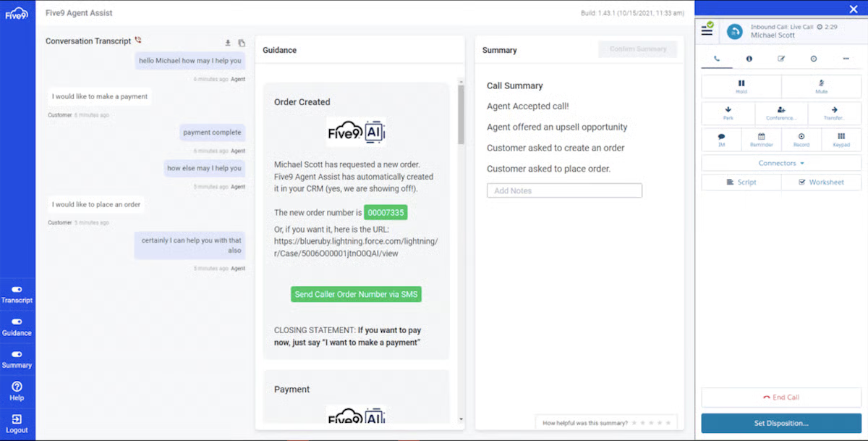The width and height of the screenshot is (868, 441).
Task: Switch to the call info tab
Action: click(749, 59)
